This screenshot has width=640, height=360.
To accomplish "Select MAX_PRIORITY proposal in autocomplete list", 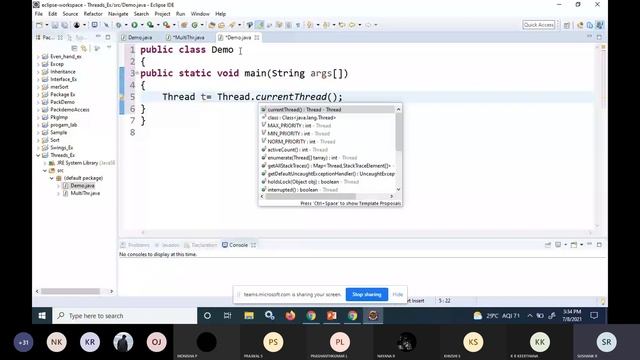I will click(328, 126).
